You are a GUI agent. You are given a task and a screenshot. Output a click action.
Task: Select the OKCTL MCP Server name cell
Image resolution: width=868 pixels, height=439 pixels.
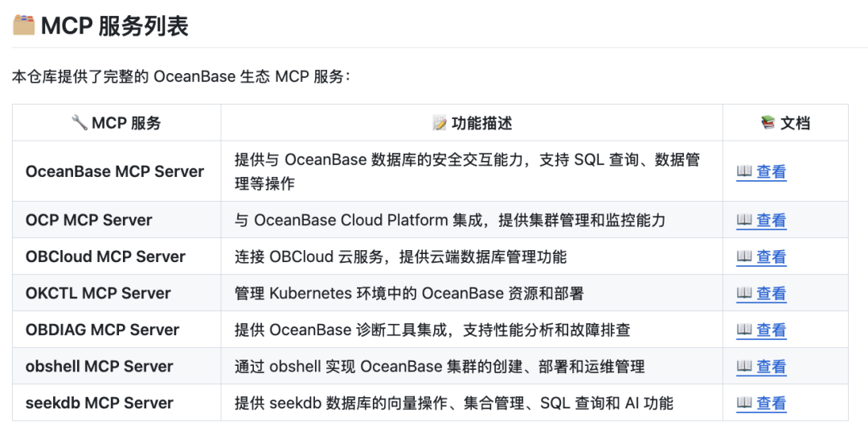point(98,293)
